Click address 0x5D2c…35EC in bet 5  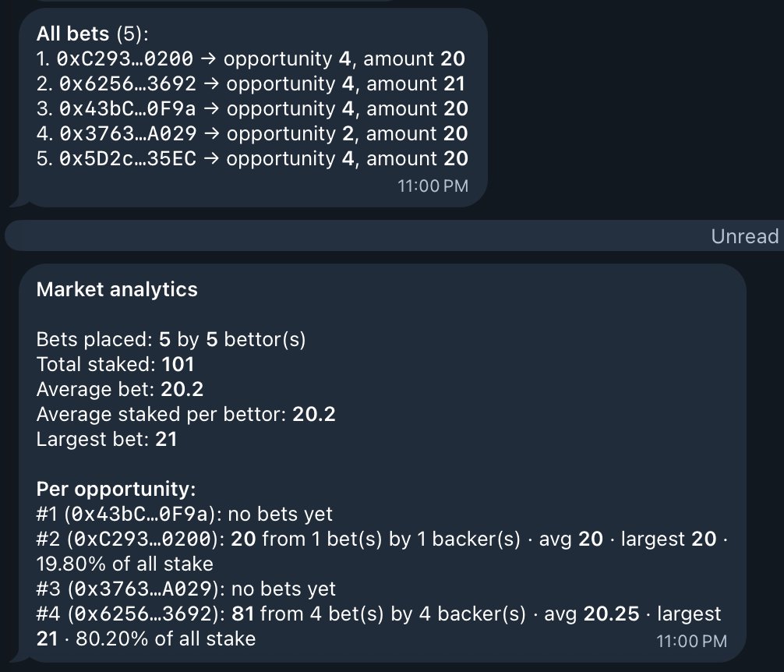point(128,159)
